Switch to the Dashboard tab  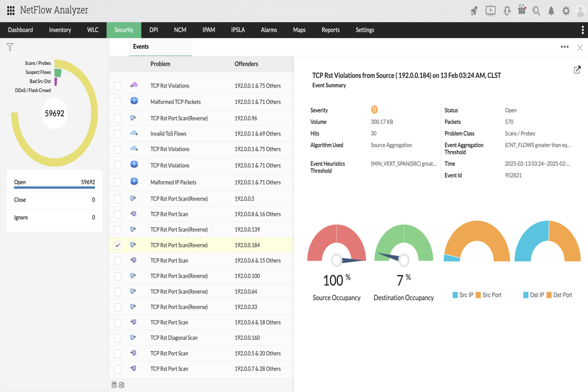tap(20, 30)
